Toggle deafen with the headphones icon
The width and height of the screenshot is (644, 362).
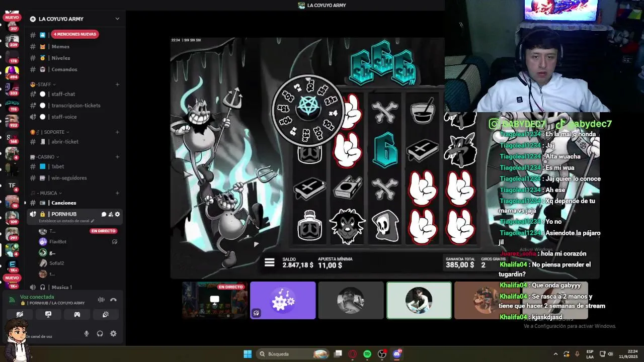pyautogui.click(x=100, y=333)
